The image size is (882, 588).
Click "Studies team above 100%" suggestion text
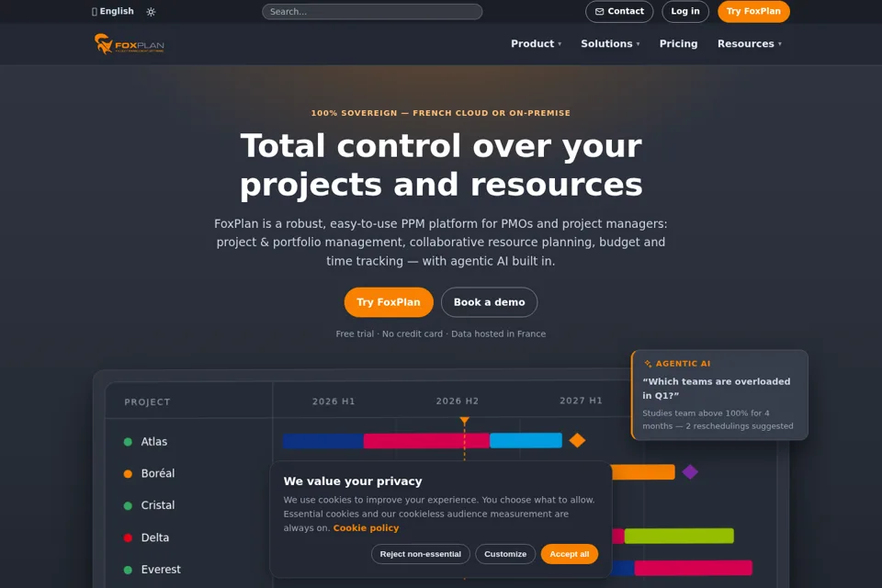click(718, 420)
